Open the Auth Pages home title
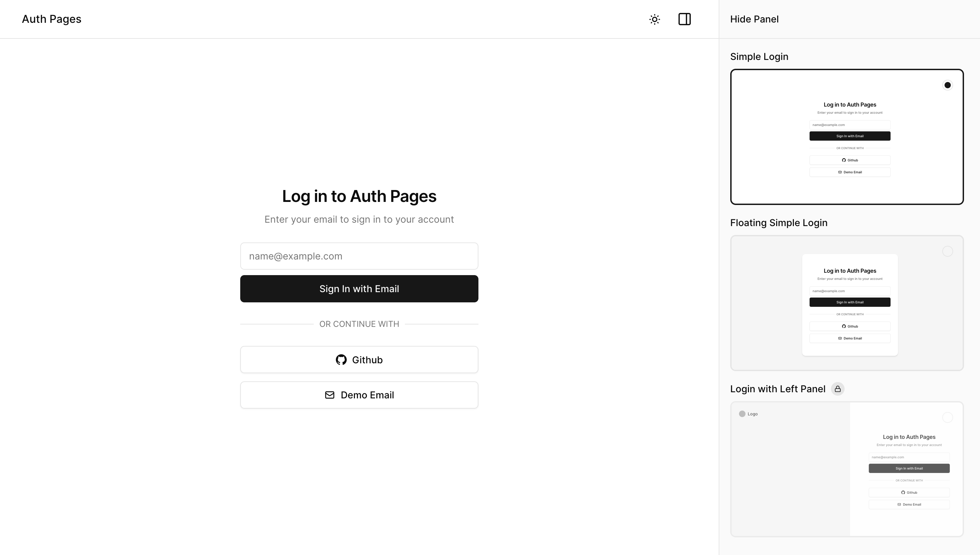Image resolution: width=980 pixels, height=555 pixels. tap(51, 19)
